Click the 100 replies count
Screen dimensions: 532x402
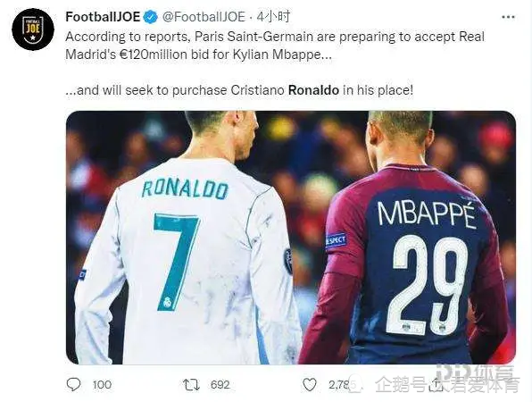pyautogui.click(x=102, y=385)
